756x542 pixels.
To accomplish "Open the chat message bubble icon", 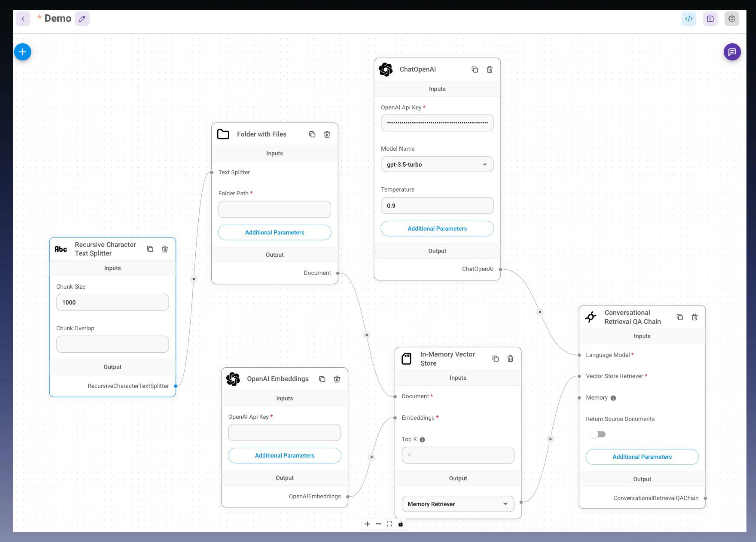I will (x=732, y=52).
